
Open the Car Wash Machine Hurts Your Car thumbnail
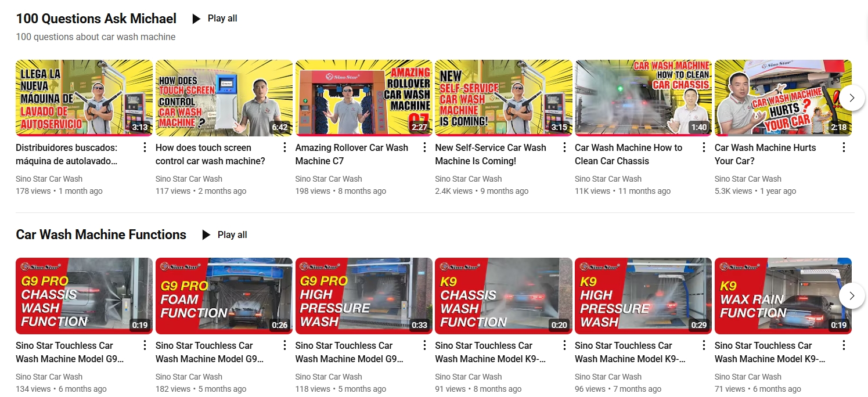tap(783, 98)
